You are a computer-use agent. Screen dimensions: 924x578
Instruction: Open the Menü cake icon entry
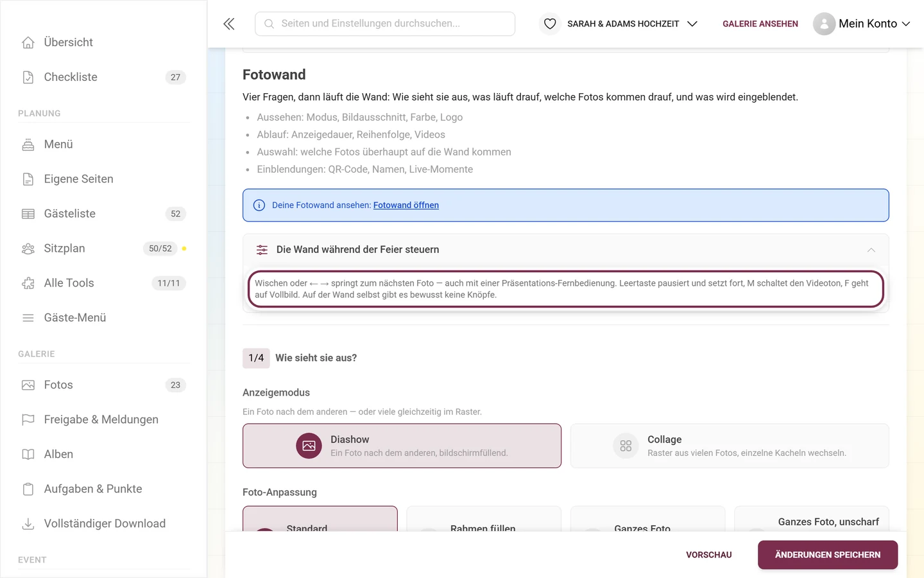[x=28, y=144]
